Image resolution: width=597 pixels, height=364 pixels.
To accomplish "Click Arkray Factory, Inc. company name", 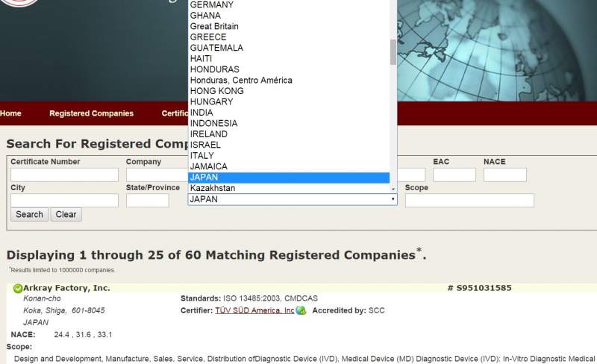I will click(66, 288).
